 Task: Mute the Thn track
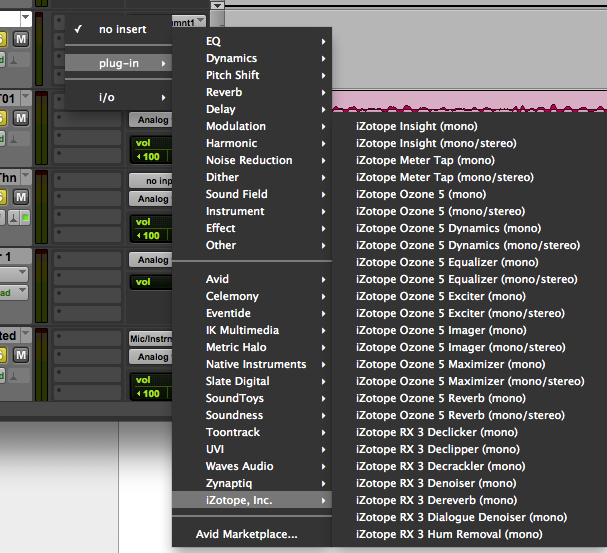(x=21, y=197)
